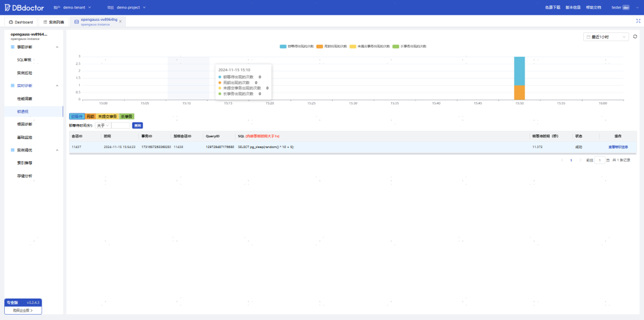This screenshot has height=320, width=644.
Task: Collapse the 实时诊断 sidebar group
Action: tap(57, 85)
